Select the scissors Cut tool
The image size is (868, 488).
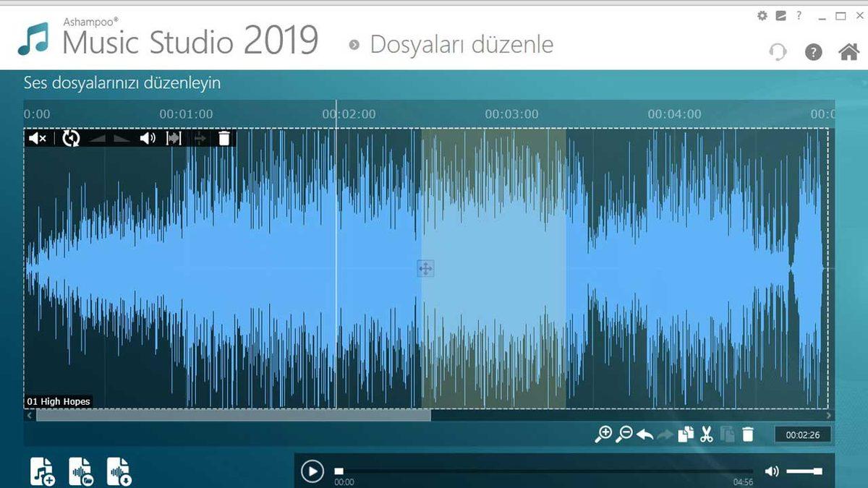(x=705, y=434)
